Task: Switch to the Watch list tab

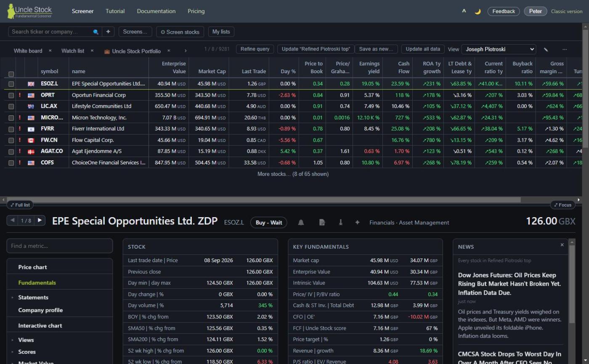Action: (x=73, y=51)
